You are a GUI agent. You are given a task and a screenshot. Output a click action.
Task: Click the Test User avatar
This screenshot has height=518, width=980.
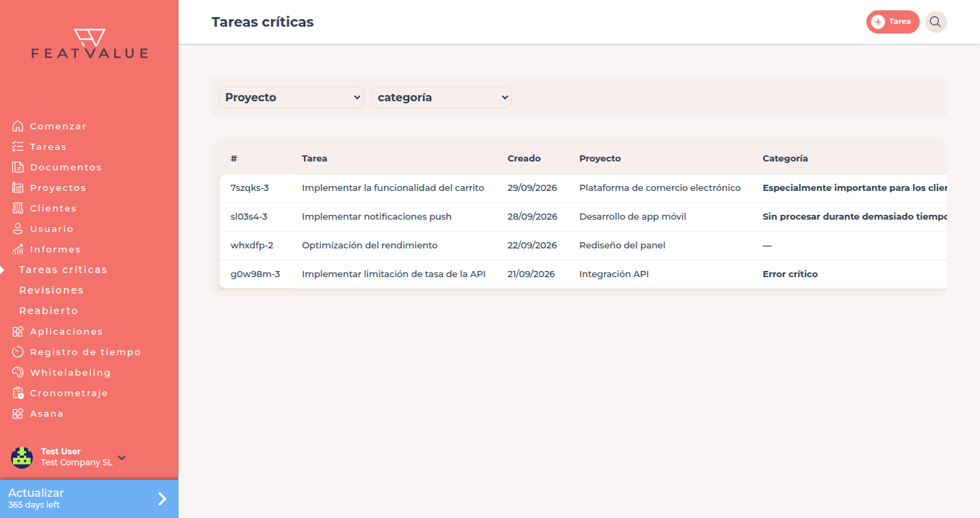click(x=22, y=457)
